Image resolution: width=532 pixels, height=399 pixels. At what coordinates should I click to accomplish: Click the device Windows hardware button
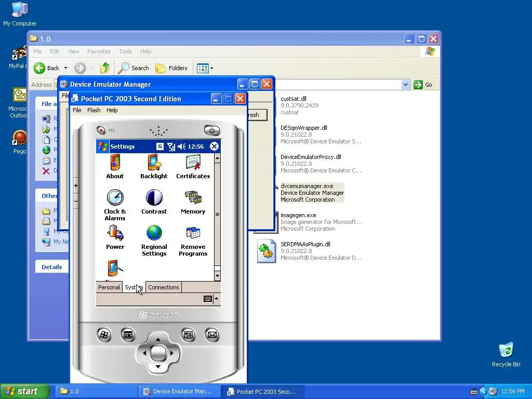(104, 335)
